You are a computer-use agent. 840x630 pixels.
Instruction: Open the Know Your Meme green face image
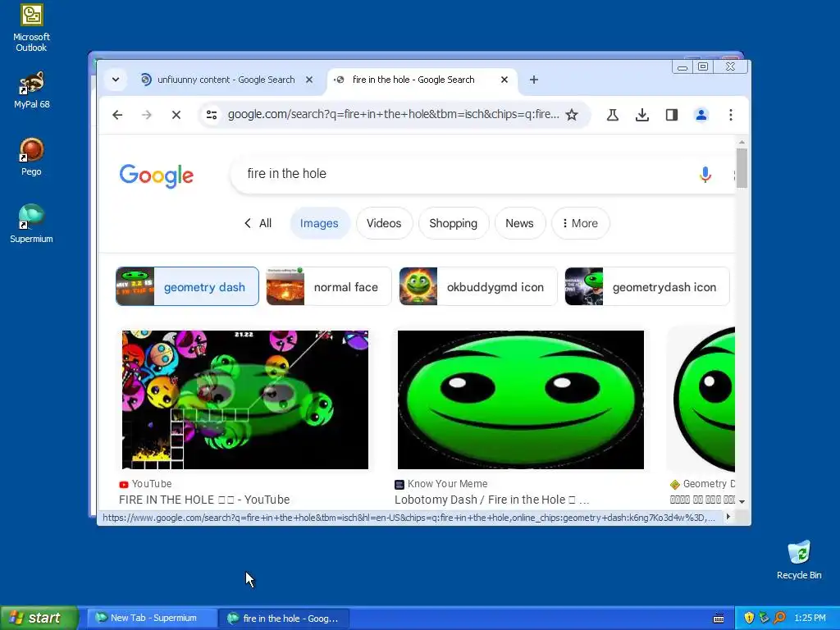[521, 399]
